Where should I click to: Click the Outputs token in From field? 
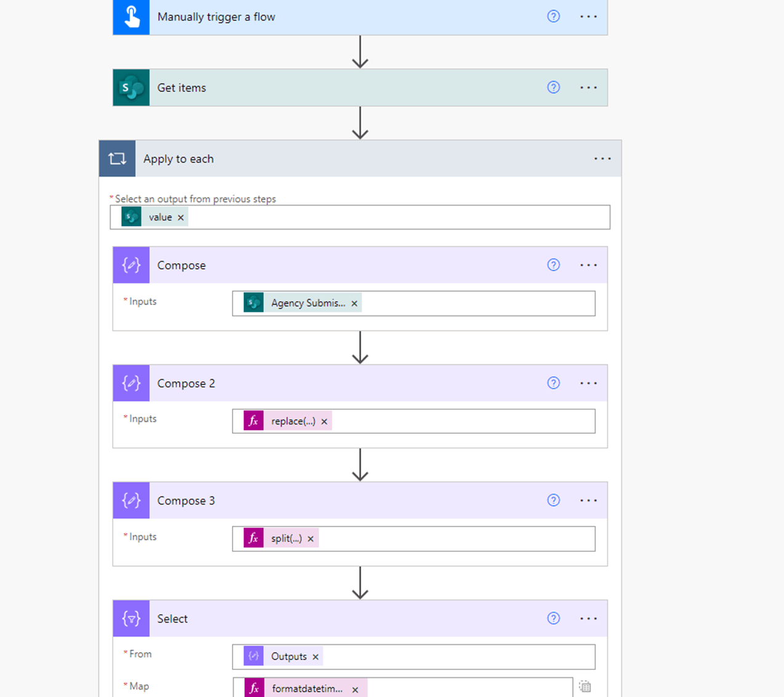(283, 656)
